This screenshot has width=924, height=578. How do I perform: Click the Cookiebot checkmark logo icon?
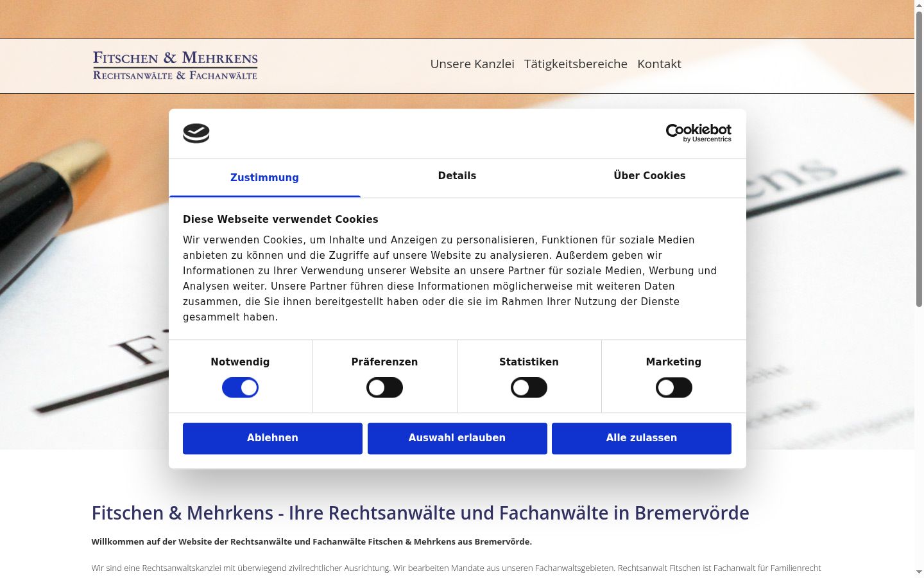(x=196, y=133)
